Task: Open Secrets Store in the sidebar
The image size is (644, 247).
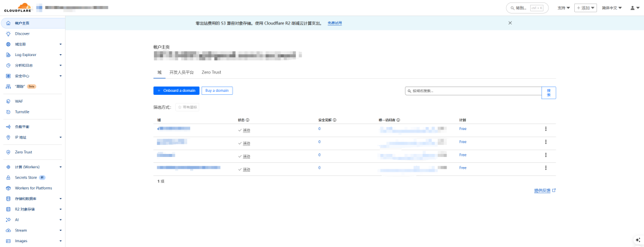Action: point(26,178)
